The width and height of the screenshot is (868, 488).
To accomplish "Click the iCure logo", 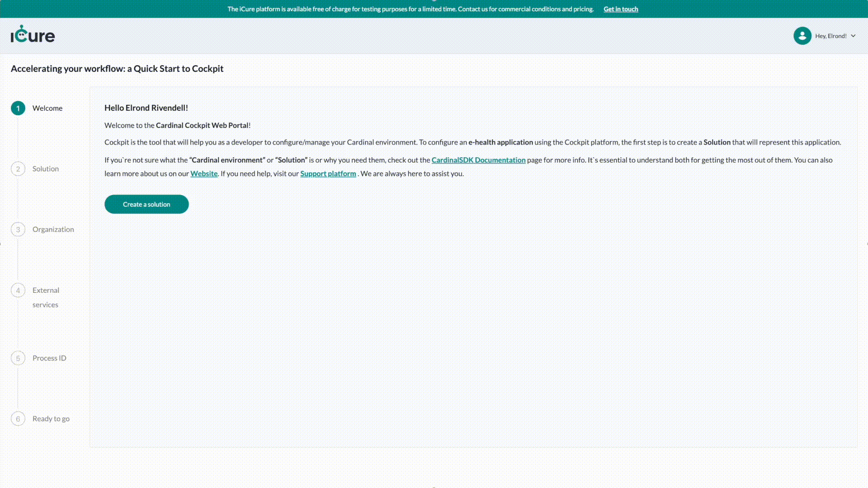I will pos(33,35).
